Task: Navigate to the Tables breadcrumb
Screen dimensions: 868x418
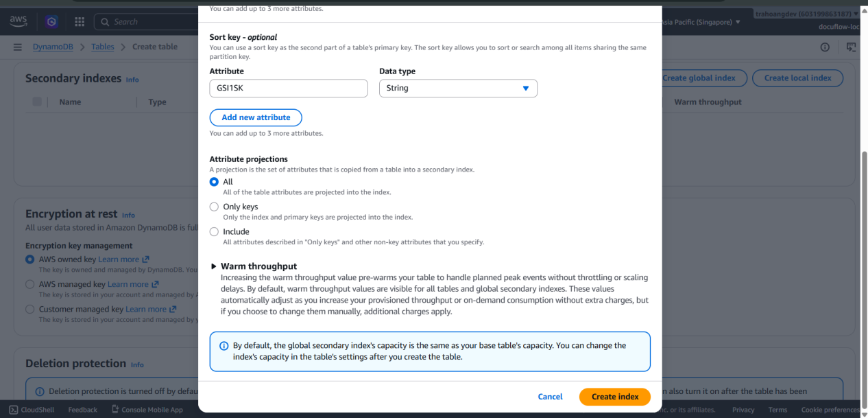Action: 103,47
